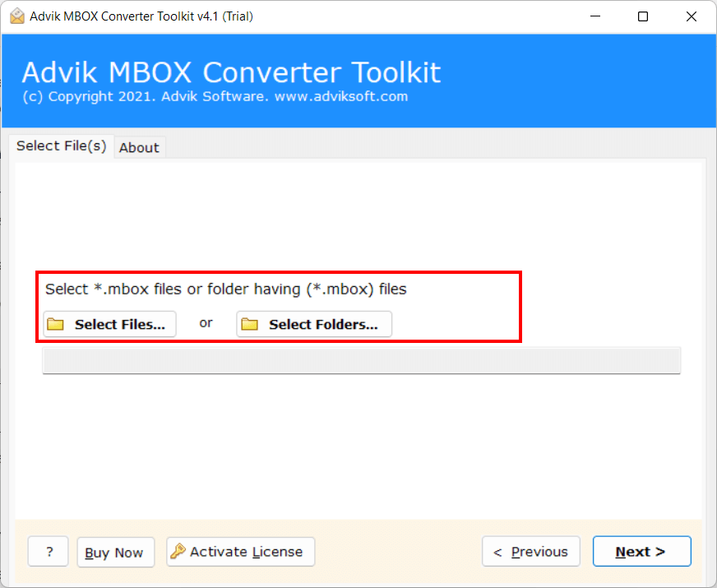Click the Activate License button
The image size is (717, 588).
[241, 552]
